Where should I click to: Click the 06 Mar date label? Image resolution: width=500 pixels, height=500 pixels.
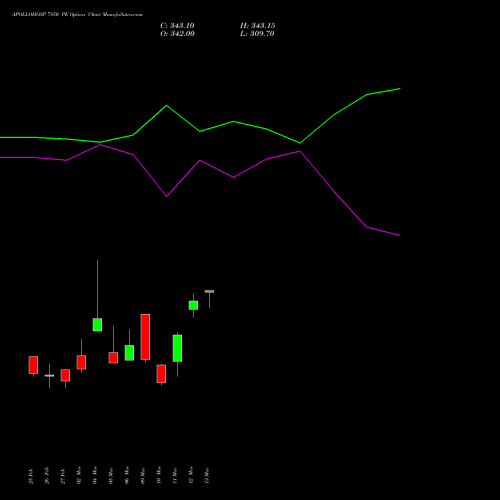point(127,475)
